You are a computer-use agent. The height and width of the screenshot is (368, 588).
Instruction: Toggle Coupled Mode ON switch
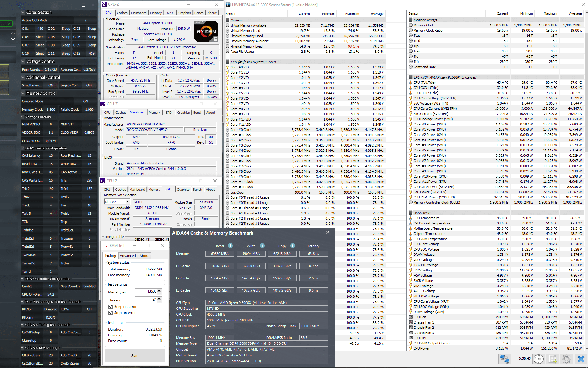click(85, 101)
